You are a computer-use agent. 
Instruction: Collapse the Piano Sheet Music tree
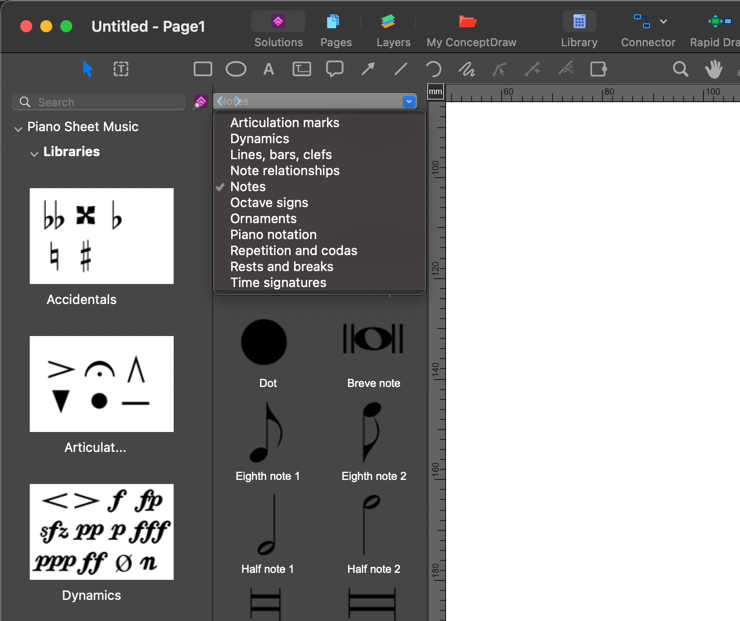pos(18,128)
